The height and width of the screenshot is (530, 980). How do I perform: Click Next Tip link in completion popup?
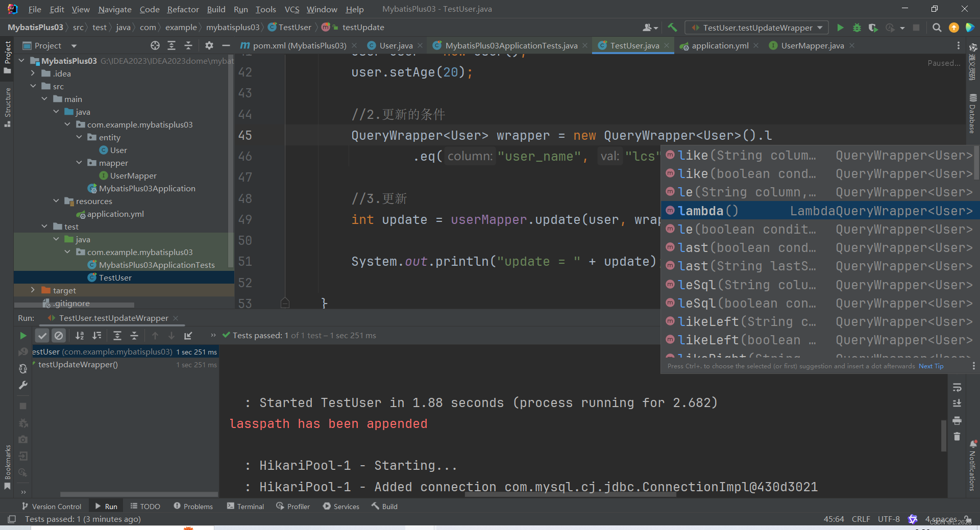pyautogui.click(x=931, y=366)
